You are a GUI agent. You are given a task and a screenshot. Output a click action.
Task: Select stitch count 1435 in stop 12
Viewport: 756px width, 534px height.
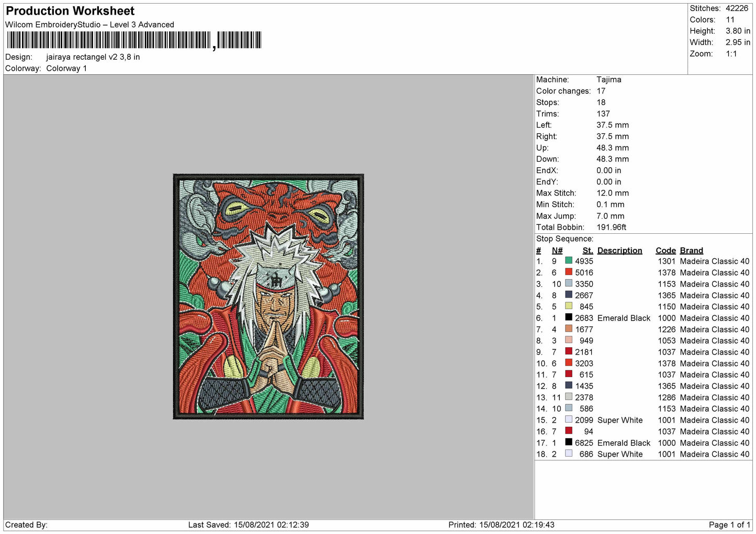(584, 386)
